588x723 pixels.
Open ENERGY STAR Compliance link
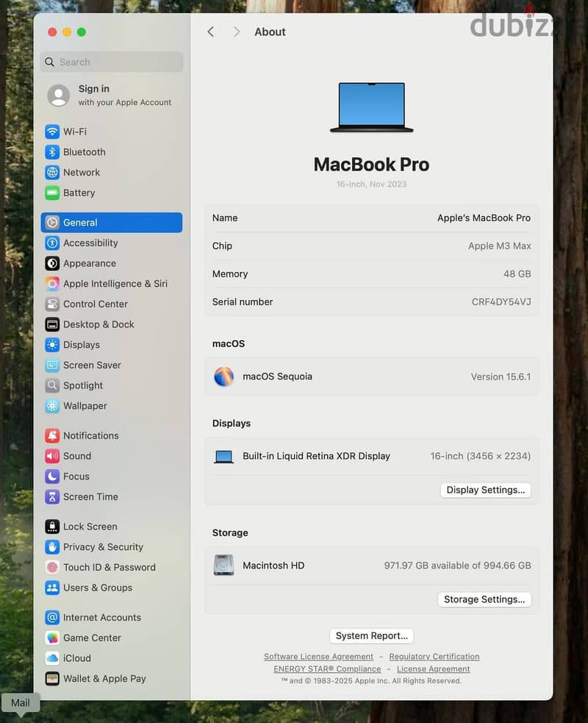pyautogui.click(x=327, y=669)
